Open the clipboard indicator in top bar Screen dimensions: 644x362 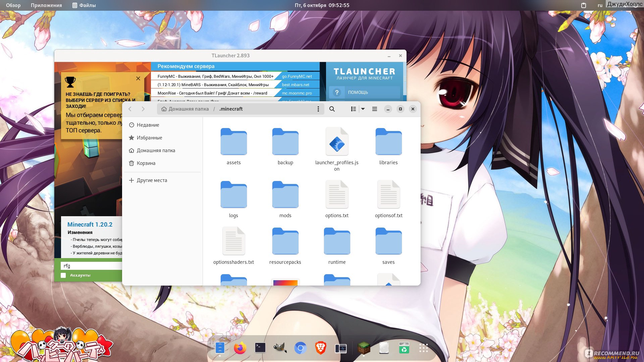point(584,5)
